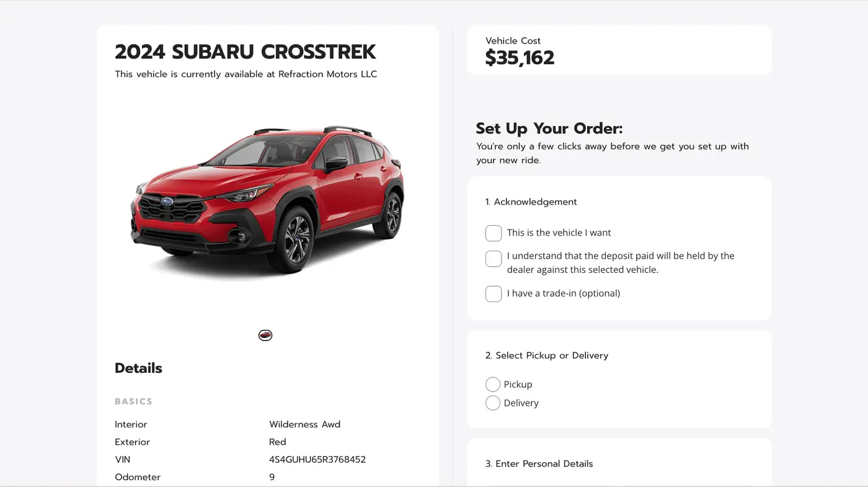The image size is (868, 487).
Task: Click the '2024 SUBARU CROSSTREK' title
Action: (246, 52)
